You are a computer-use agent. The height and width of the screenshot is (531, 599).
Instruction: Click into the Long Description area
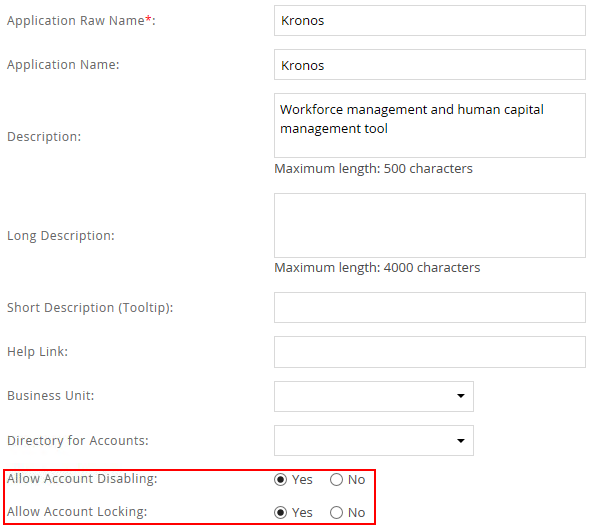[x=429, y=225]
